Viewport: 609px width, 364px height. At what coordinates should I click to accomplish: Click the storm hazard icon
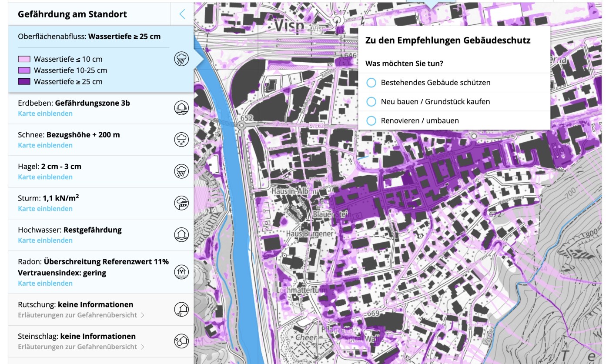click(181, 203)
